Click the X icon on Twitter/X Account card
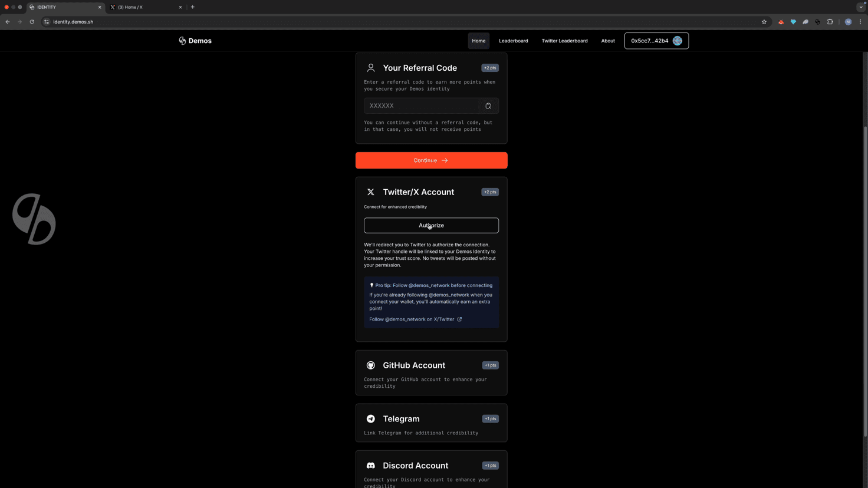 (371, 192)
